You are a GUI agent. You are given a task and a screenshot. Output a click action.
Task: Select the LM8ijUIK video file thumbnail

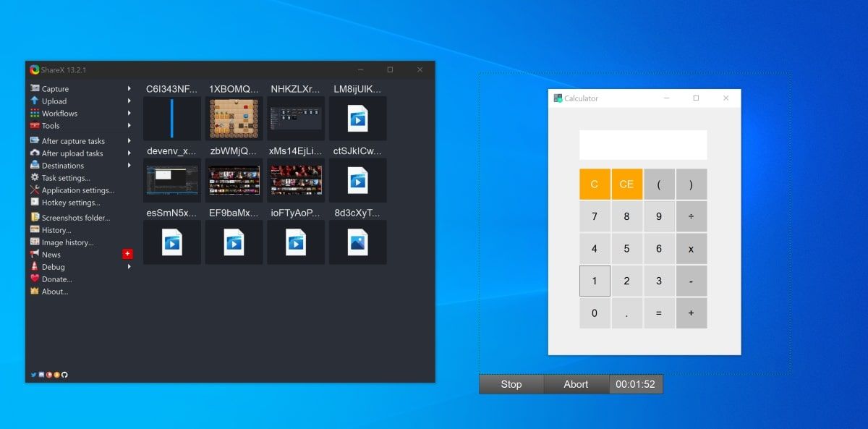358,119
